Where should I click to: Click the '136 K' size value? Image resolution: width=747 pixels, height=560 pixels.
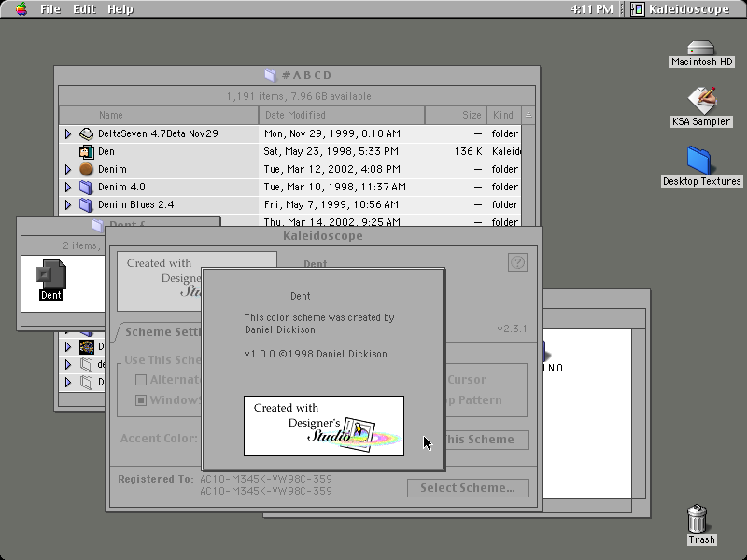point(469,151)
